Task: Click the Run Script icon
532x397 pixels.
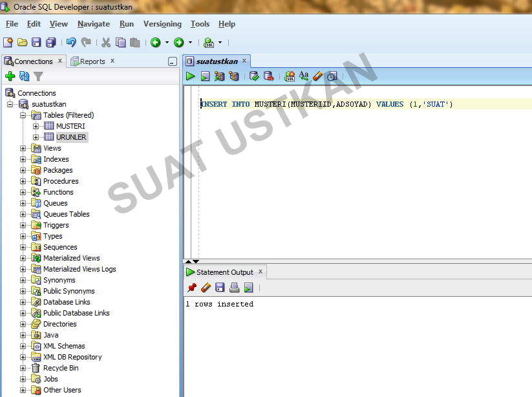Action: [x=205, y=76]
